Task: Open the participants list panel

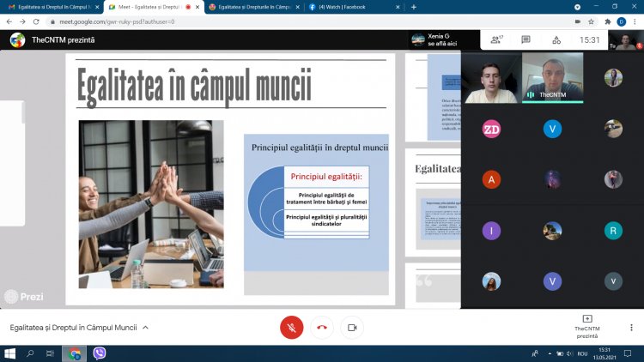Action: pyautogui.click(x=495, y=39)
